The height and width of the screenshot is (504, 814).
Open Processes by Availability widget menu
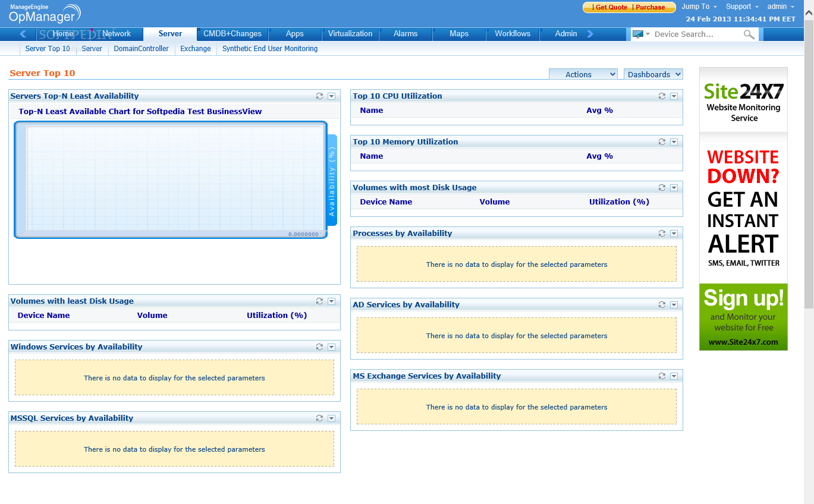point(674,234)
